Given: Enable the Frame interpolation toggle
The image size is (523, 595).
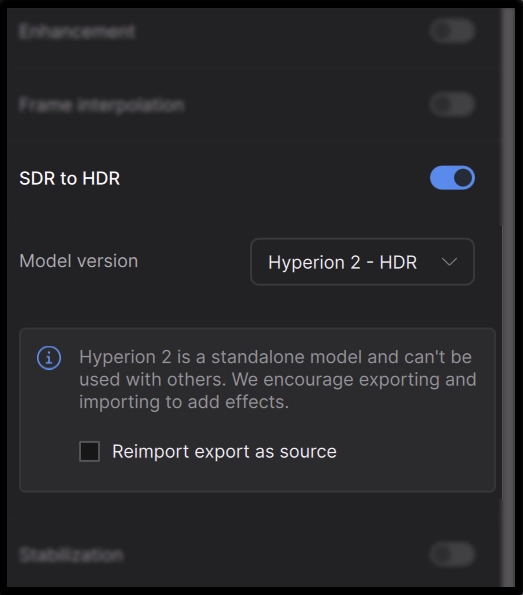Looking at the screenshot, I should click(452, 104).
